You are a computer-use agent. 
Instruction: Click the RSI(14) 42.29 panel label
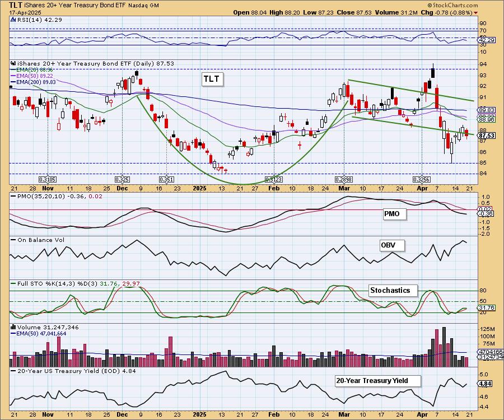point(39,20)
